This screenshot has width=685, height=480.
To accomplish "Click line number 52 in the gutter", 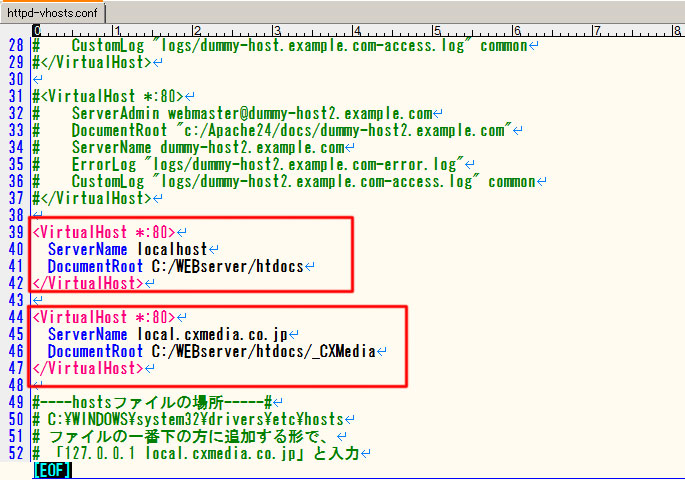I will tap(16, 453).
